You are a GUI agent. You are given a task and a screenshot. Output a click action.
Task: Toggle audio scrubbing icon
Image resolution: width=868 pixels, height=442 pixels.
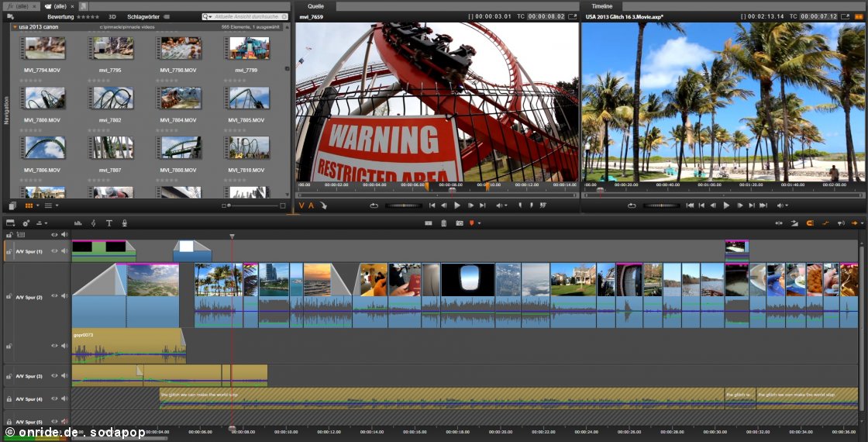(x=840, y=223)
